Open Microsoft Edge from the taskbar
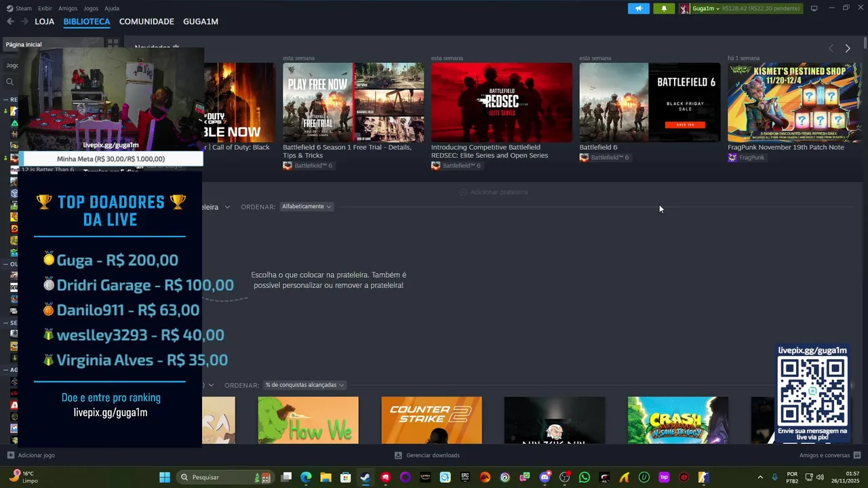The width and height of the screenshot is (868, 488). (306, 477)
